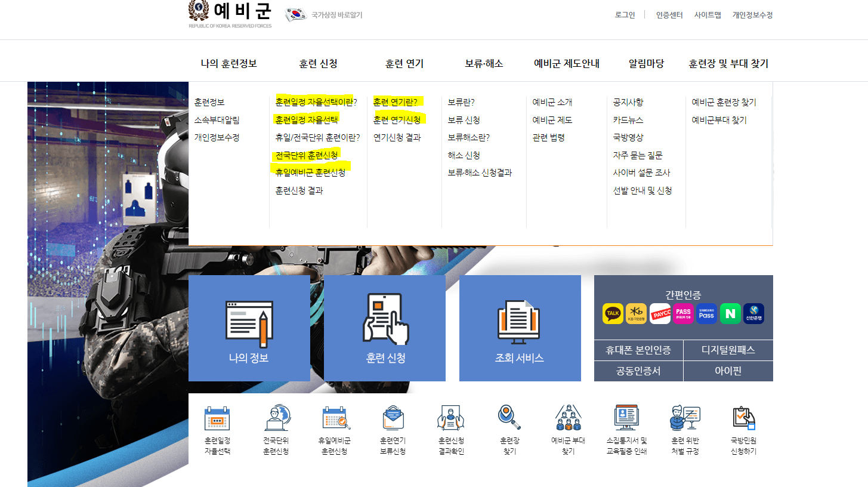Open 알림마당 main menu
This screenshot has width=868, height=487.
[646, 63]
